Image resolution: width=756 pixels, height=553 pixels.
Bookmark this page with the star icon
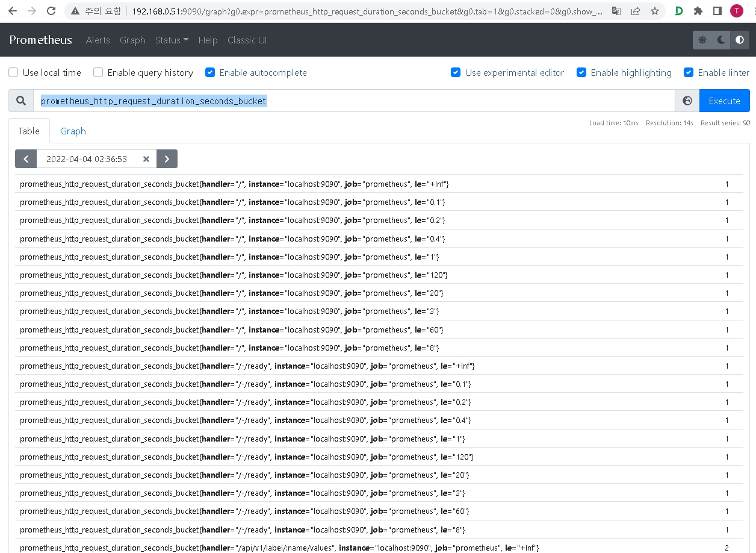655,11
